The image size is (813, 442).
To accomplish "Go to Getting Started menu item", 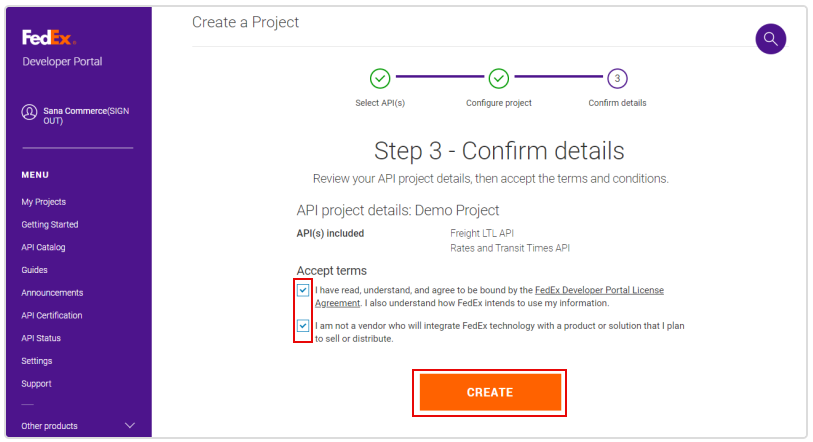I will tap(50, 225).
